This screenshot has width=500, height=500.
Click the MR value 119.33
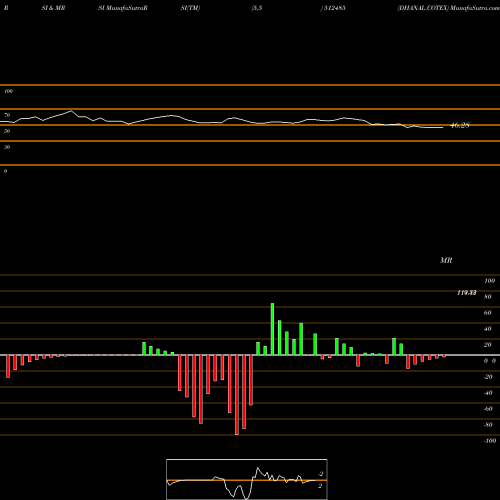(x=467, y=293)
